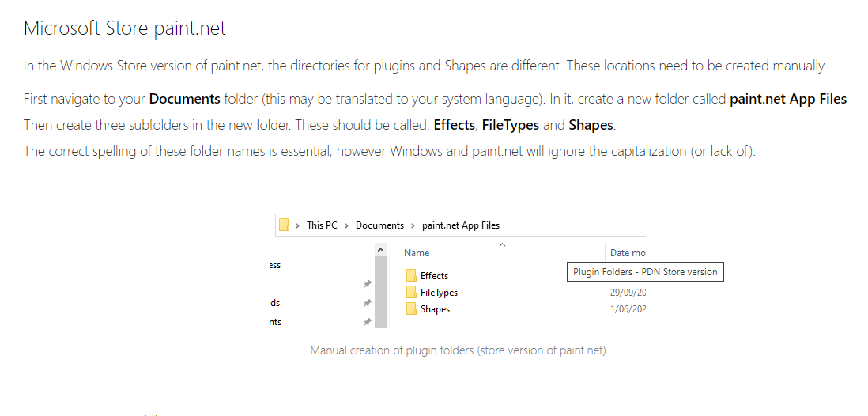Open 'Documents' in the breadcrumb path
The height and width of the screenshot is (416, 868).
[x=379, y=225]
